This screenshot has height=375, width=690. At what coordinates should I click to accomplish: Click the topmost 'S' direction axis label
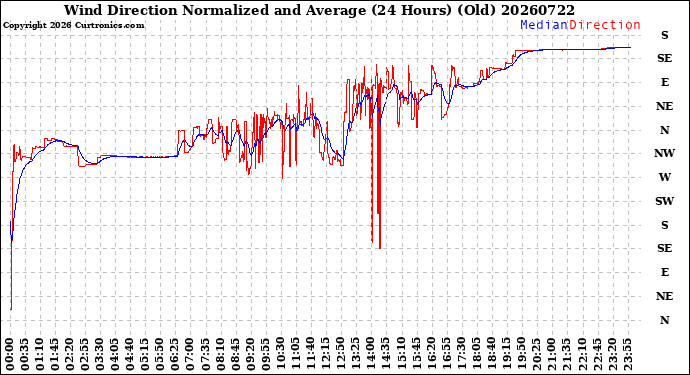click(x=664, y=35)
